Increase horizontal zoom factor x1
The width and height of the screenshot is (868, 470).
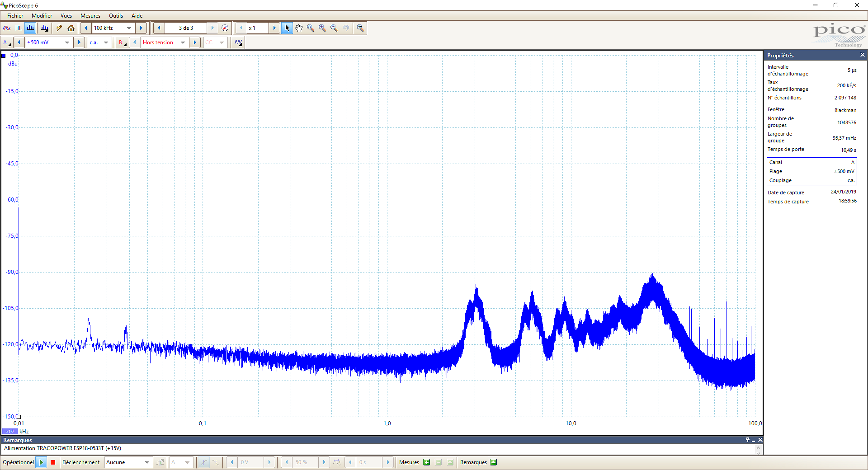coord(274,28)
